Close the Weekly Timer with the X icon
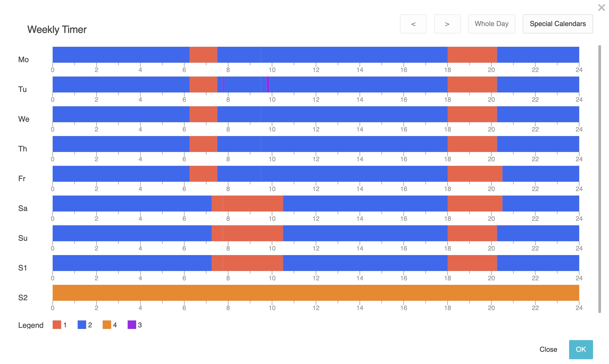Viewport: 609px width, 364px height. coord(601,7)
